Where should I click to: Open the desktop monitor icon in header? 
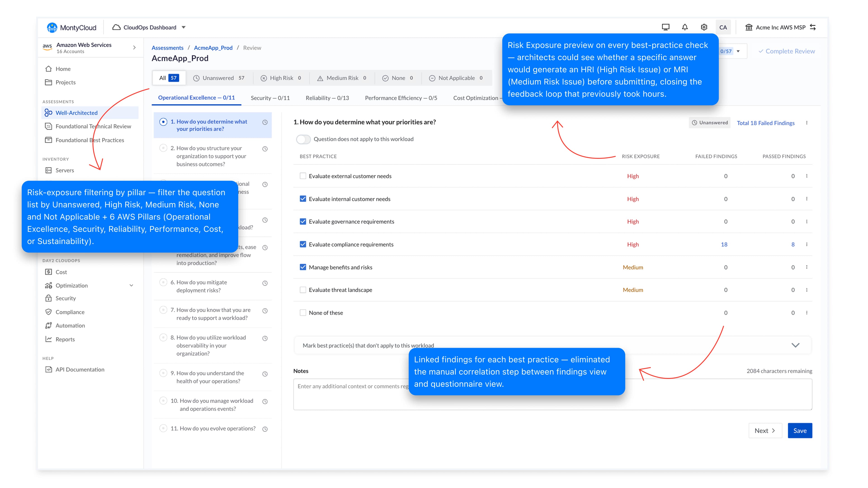665,27
